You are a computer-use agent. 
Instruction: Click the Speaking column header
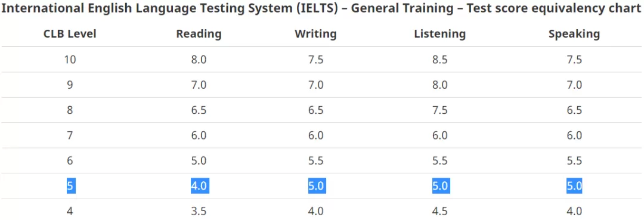click(x=574, y=33)
